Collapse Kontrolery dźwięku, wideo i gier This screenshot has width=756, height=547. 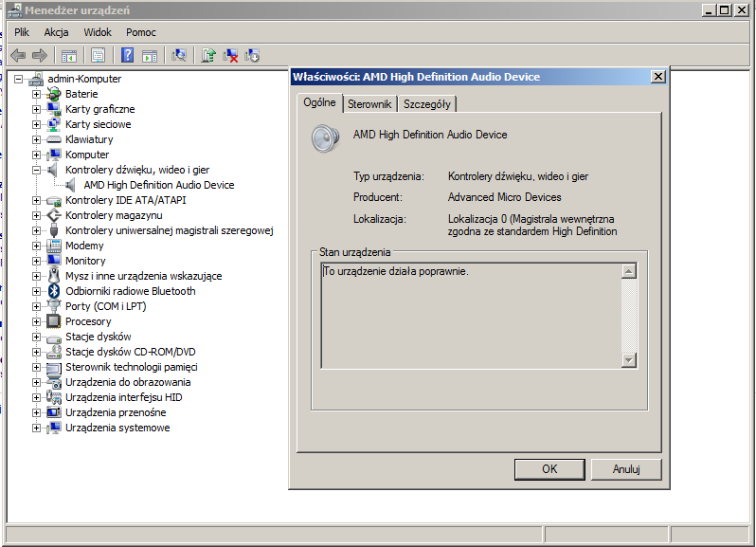[x=36, y=170]
